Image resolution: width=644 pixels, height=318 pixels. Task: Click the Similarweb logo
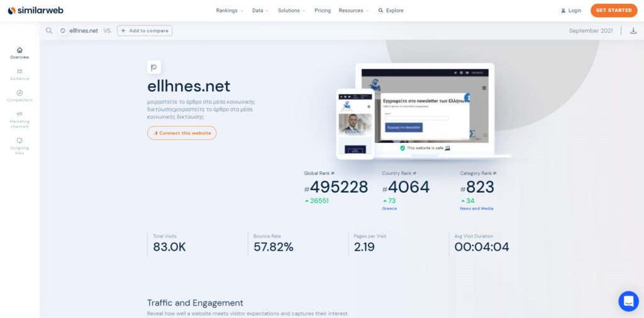35,10
